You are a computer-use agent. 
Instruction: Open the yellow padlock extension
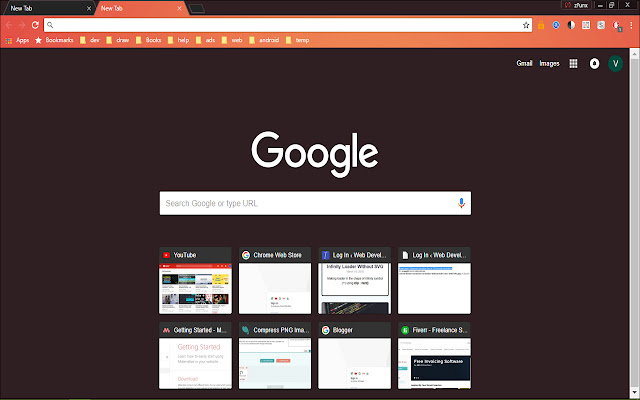pos(541,25)
